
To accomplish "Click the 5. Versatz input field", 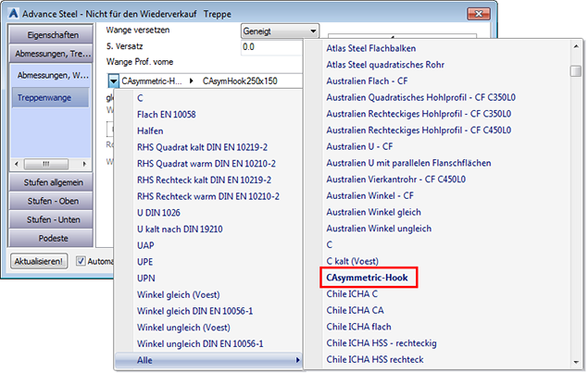I will [x=271, y=47].
